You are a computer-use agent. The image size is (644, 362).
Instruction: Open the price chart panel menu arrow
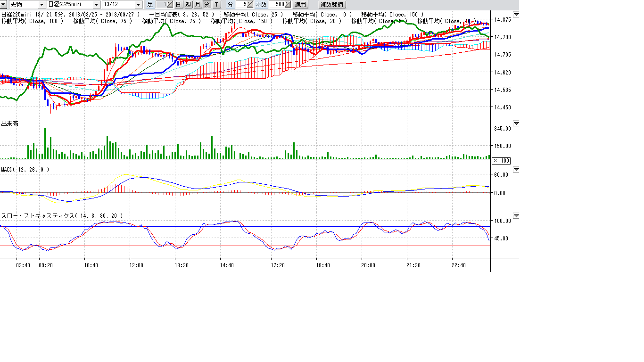point(516,15)
